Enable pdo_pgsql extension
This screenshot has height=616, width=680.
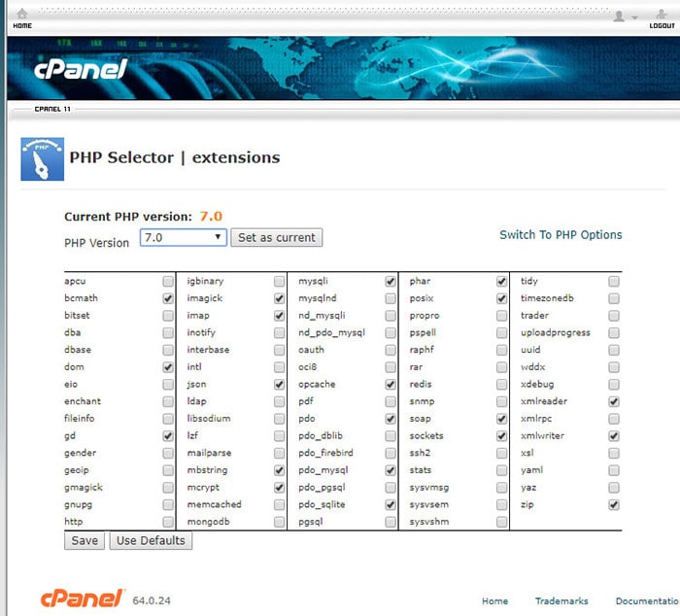(x=391, y=488)
